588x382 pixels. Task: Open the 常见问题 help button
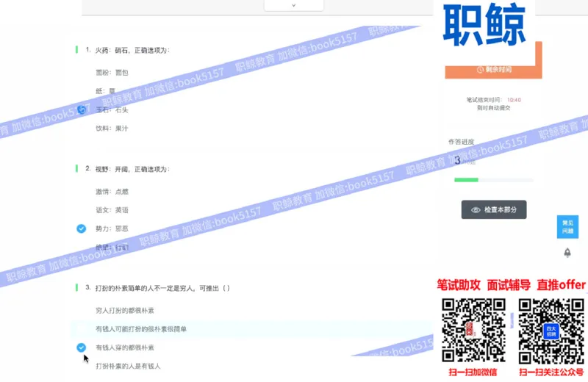point(567,227)
